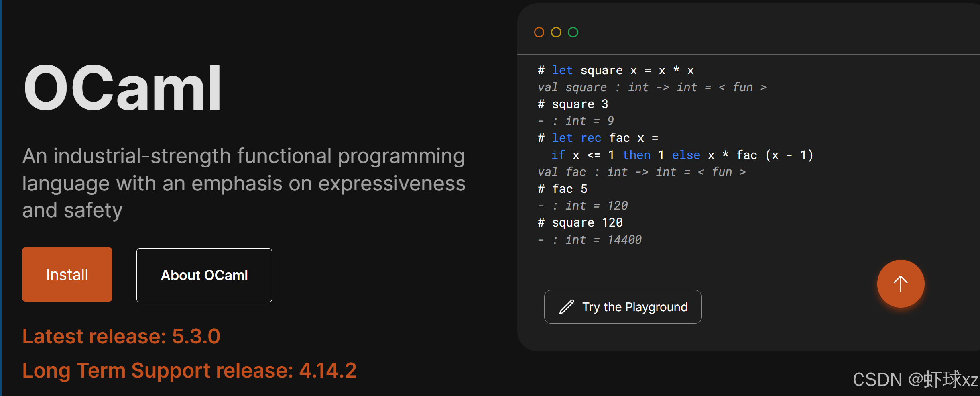Click the output 'val square : int -> int = < fun >'
Screen dimensions: 980x396
pyautogui.click(x=652, y=87)
